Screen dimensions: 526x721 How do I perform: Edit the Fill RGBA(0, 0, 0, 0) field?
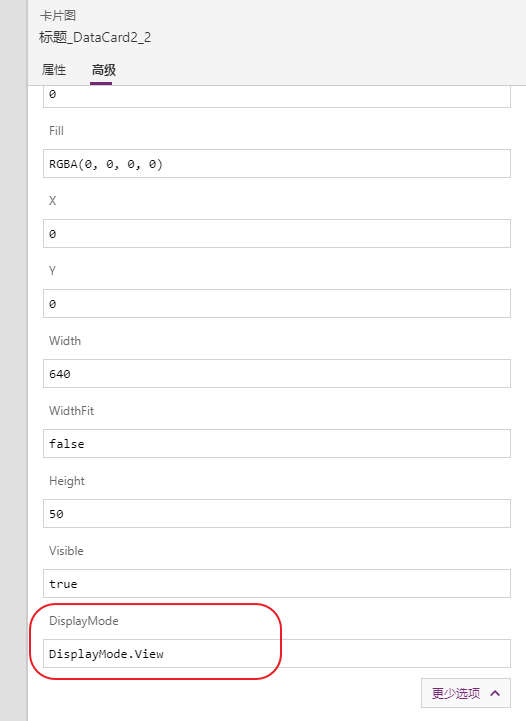click(x=277, y=164)
